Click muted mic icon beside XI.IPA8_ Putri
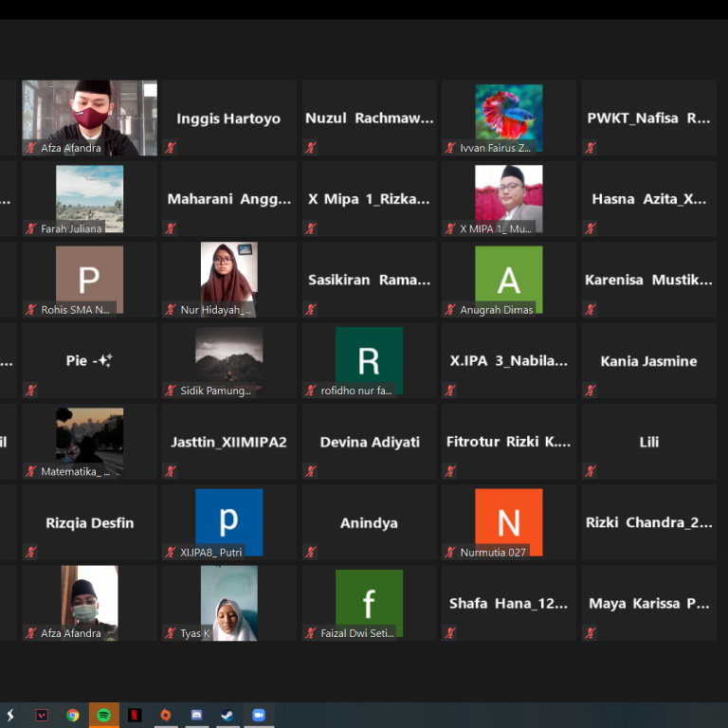 tap(171, 553)
